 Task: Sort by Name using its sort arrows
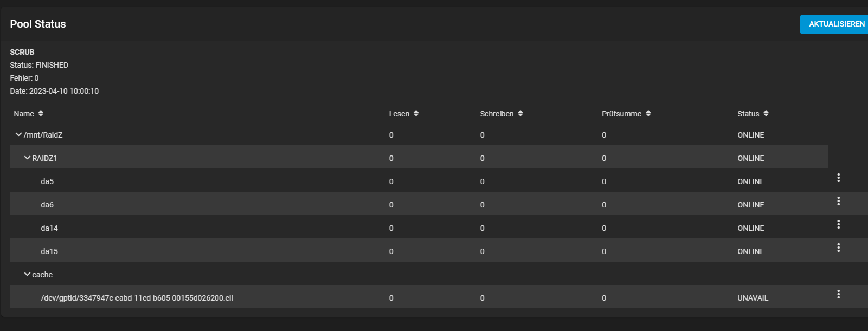41,113
